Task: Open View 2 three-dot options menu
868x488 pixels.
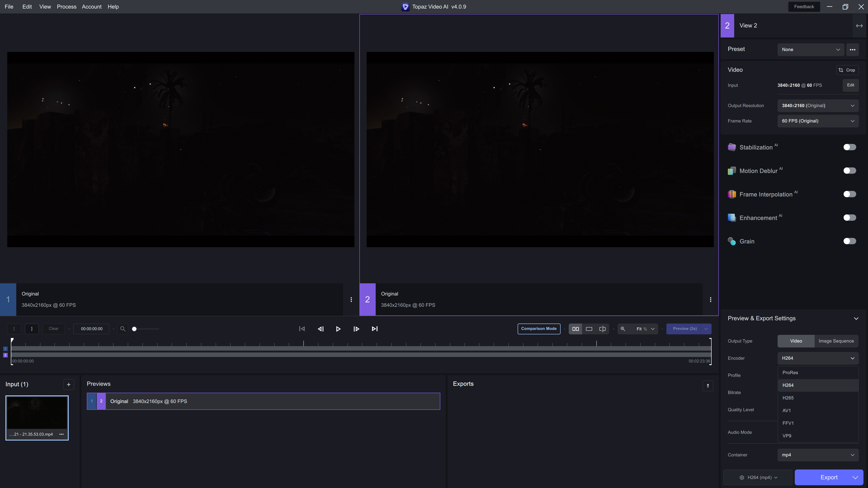Action: point(710,299)
